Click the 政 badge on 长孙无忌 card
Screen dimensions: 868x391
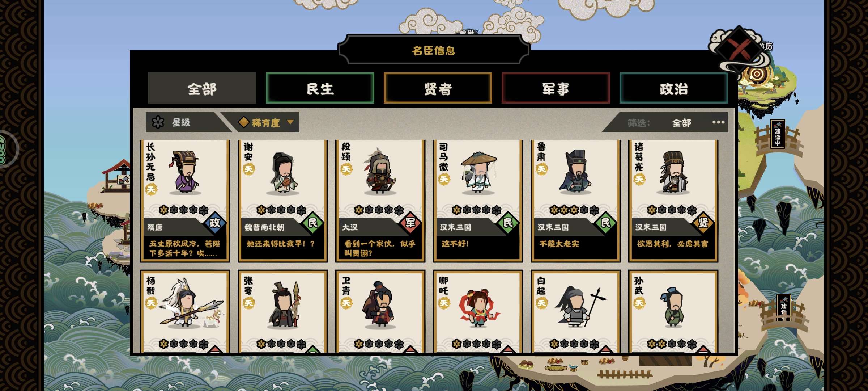pyautogui.click(x=215, y=223)
